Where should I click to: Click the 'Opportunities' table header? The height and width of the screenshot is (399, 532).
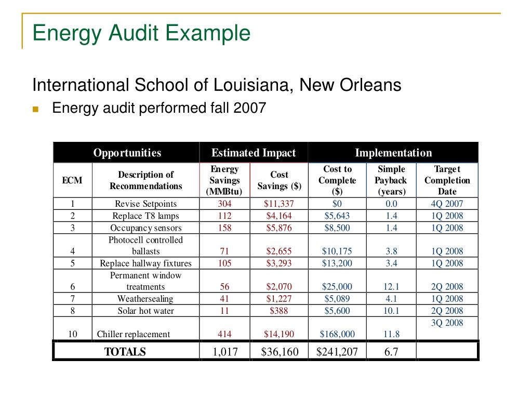(127, 153)
